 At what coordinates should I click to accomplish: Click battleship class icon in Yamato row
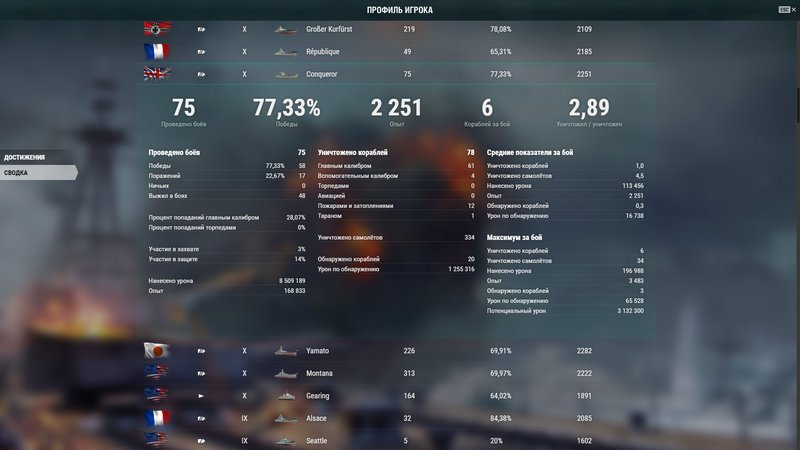pyautogui.click(x=201, y=351)
